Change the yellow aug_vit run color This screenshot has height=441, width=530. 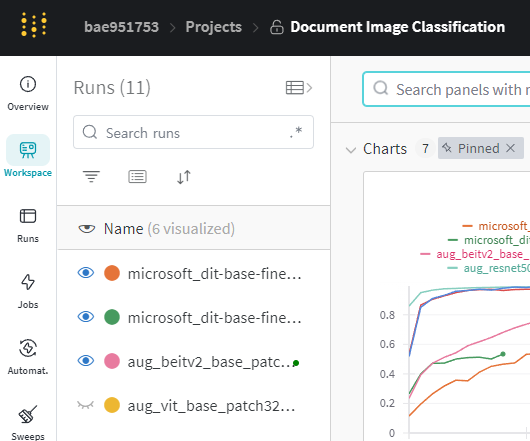point(112,405)
